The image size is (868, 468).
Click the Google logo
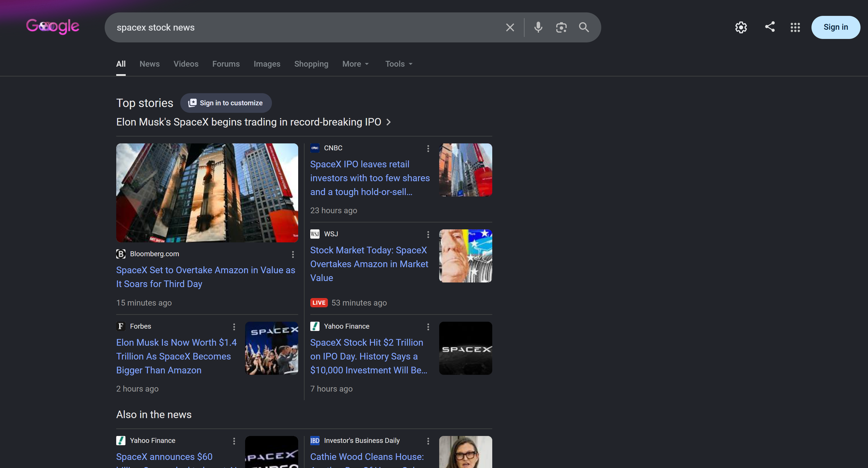tap(53, 27)
